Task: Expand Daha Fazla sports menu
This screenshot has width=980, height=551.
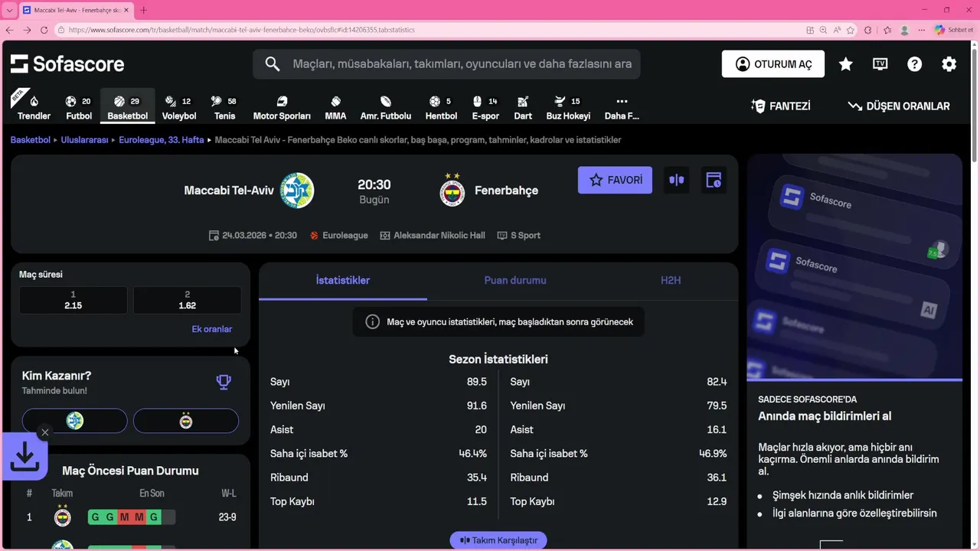Action: [x=622, y=108]
